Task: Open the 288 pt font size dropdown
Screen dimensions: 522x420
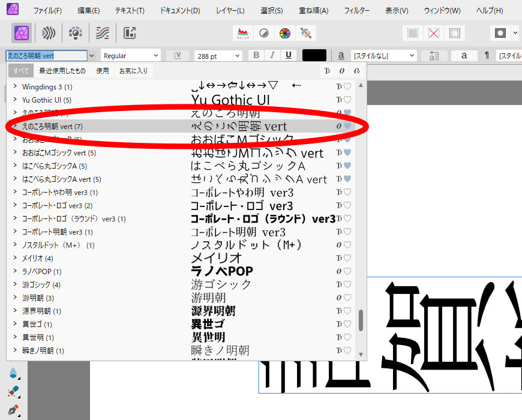Action: click(x=237, y=56)
